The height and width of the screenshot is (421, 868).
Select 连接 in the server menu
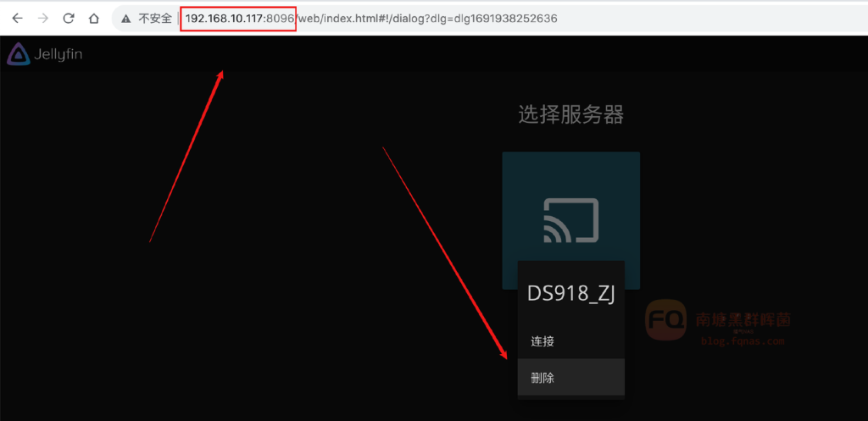click(542, 341)
